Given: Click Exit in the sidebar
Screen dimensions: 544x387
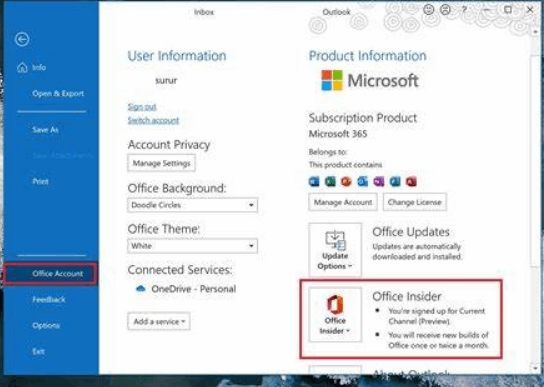Looking at the screenshot, I should tap(39, 351).
